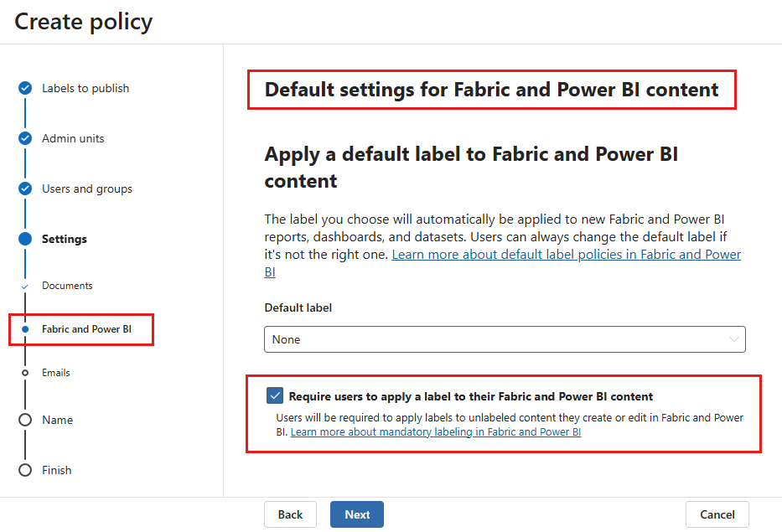The width and height of the screenshot is (782, 532).
Task: Click the Admin units checkmark step icon
Action: [25, 139]
